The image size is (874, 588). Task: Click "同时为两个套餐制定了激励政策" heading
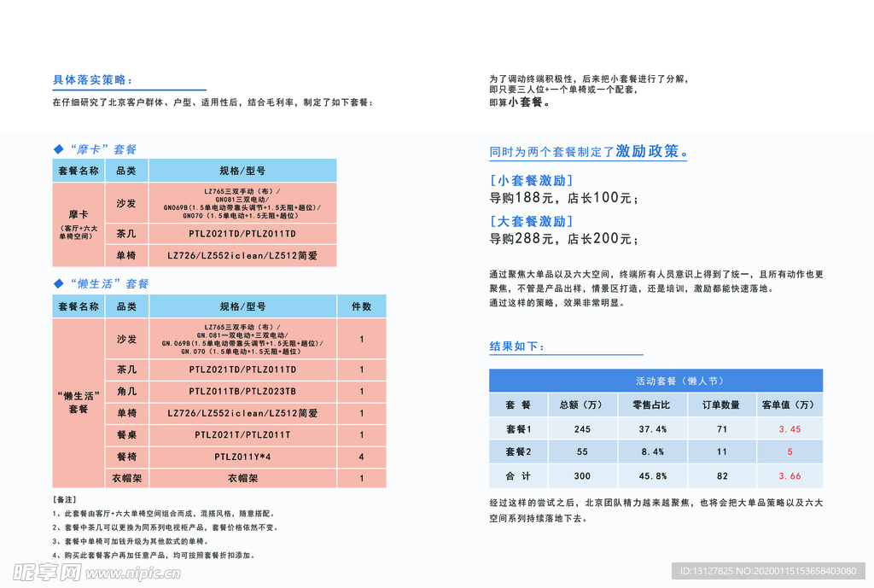[589, 152]
